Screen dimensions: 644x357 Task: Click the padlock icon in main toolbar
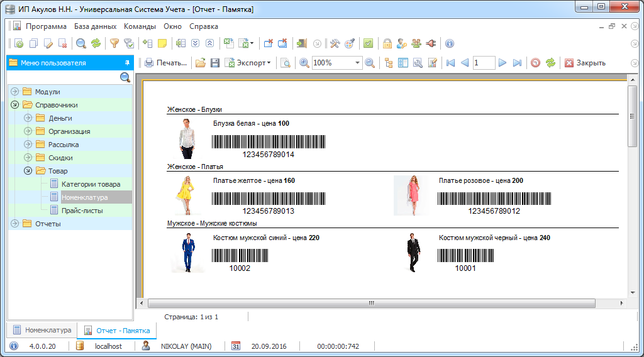(387, 43)
